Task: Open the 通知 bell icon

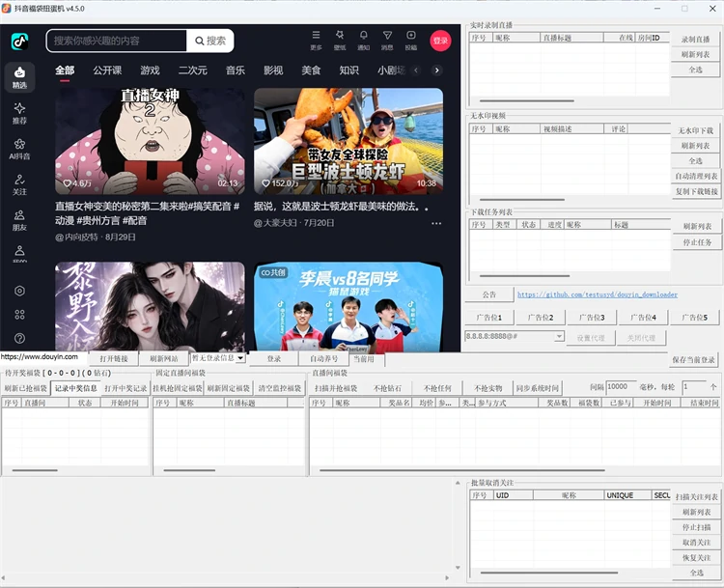Action: pyautogui.click(x=363, y=41)
